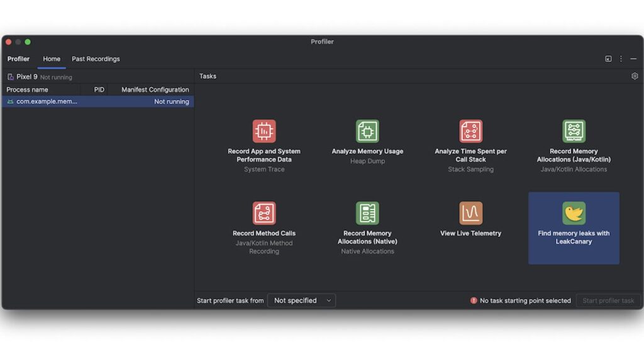Select the System Trace task icon
This screenshot has width=644, height=362.
tap(264, 131)
